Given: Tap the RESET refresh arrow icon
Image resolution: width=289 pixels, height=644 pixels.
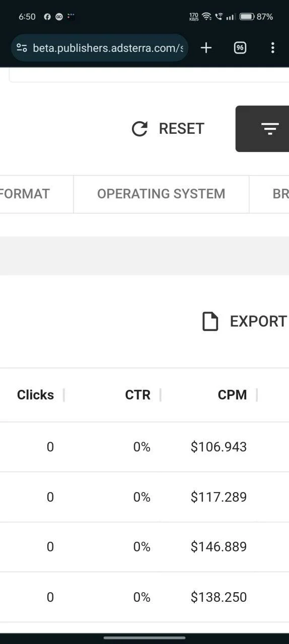Looking at the screenshot, I should click(139, 129).
